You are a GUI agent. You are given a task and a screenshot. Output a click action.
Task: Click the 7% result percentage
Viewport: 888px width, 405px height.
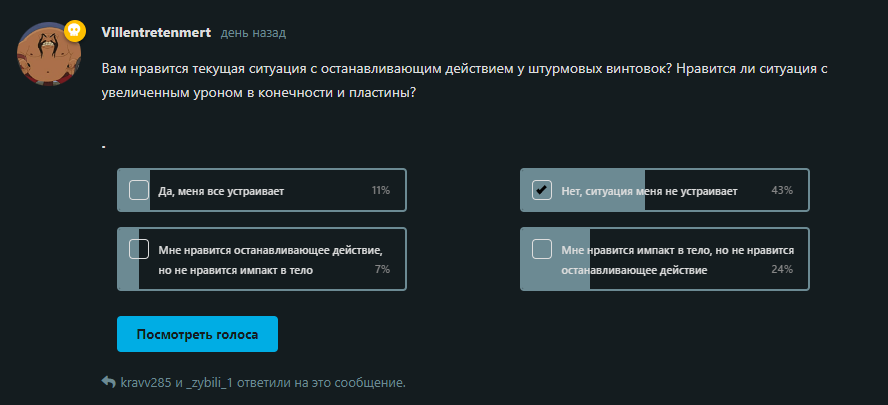(382, 270)
